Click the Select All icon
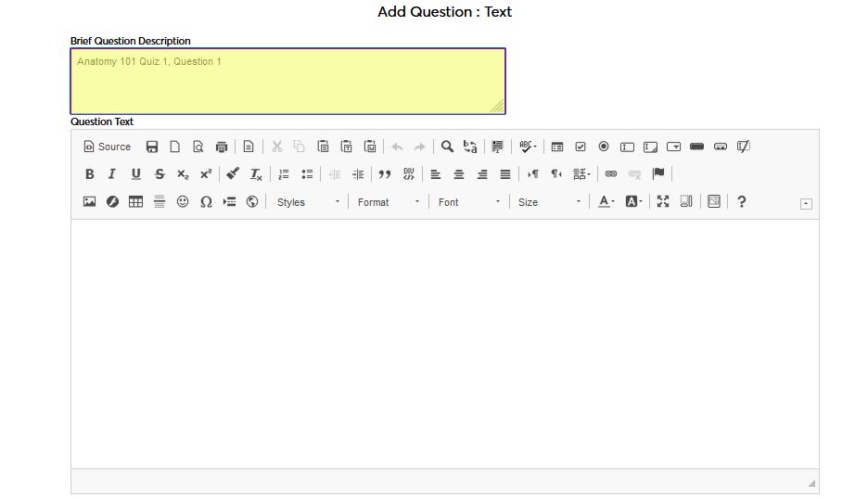 click(498, 147)
